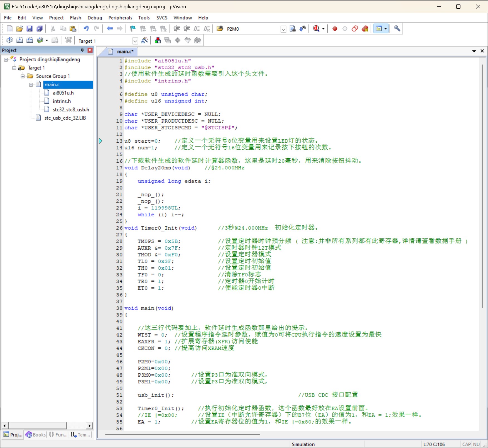Undo the last edit
Screen dimensions: 488x448
coord(86,29)
